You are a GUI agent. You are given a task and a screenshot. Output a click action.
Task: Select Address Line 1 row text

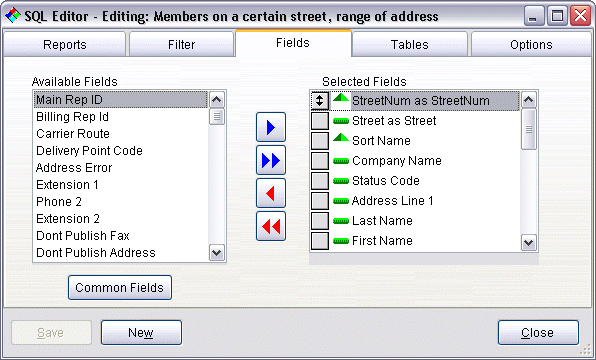click(393, 201)
